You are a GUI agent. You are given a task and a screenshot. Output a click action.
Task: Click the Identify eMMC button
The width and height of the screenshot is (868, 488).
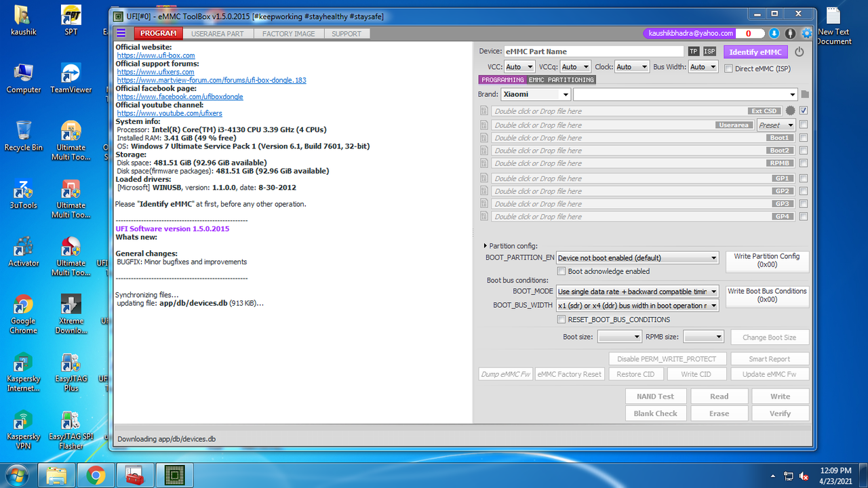[755, 52]
